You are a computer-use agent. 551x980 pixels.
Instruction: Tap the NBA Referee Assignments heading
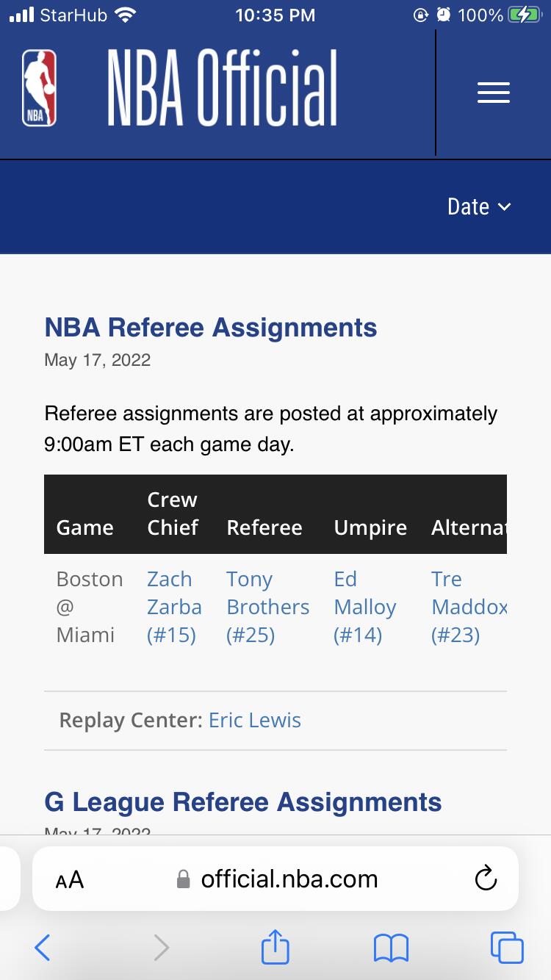tap(211, 328)
